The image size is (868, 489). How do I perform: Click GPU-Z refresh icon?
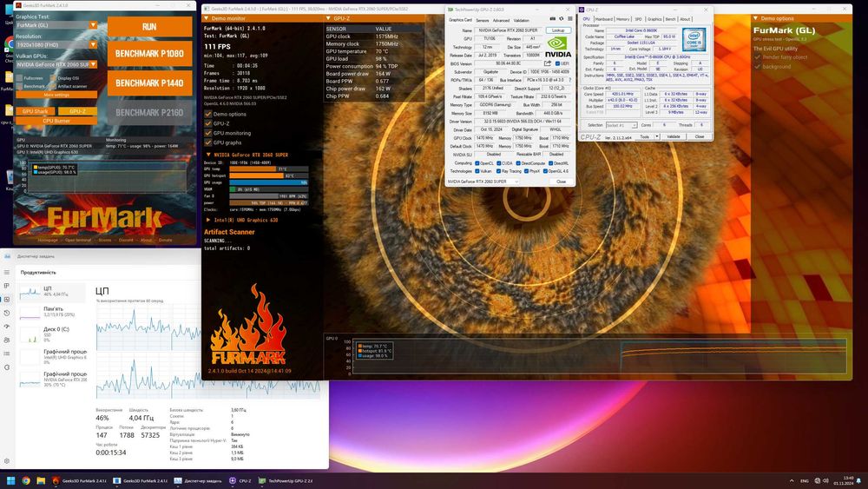coord(561,19)
